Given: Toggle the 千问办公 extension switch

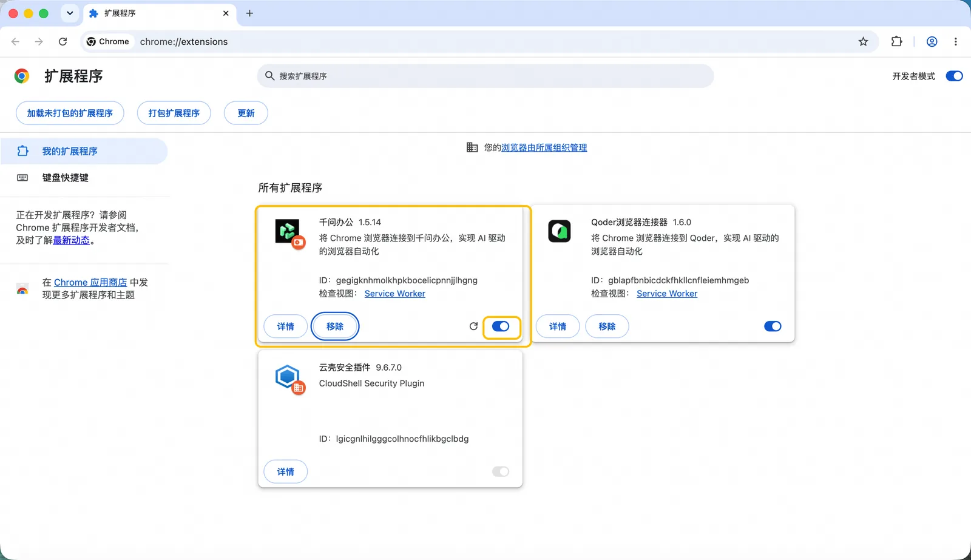Looking at the screenshot, I should [501, 326].
